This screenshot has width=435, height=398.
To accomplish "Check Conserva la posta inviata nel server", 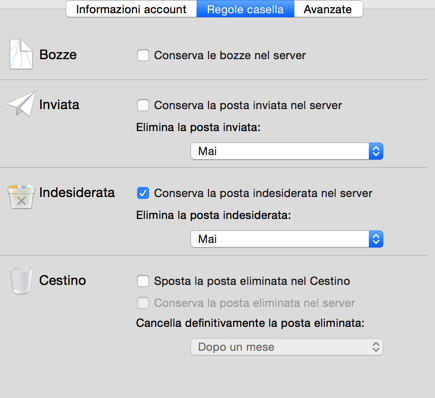I will click(143, 105).
